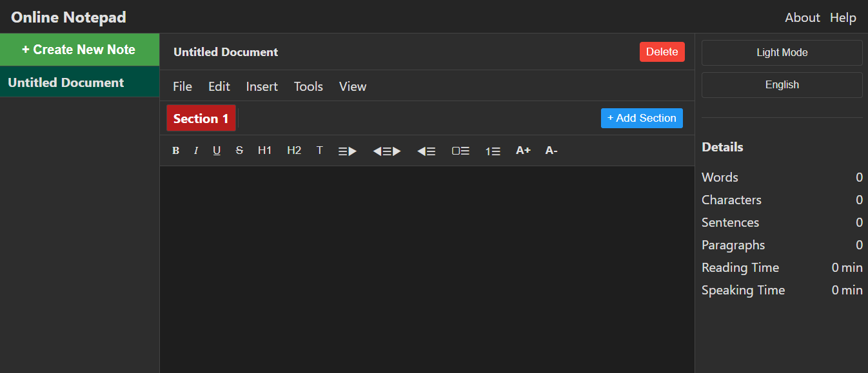868x373 pixels.
Task: Open the View menu
Action: [352, 86]
